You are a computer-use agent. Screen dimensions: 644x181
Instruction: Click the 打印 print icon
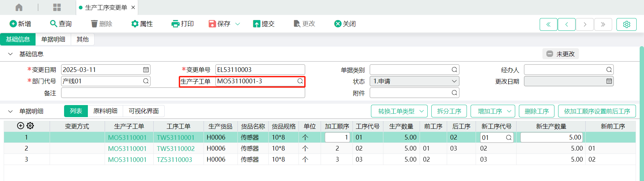pyautogui.click(x=175, y=24)
